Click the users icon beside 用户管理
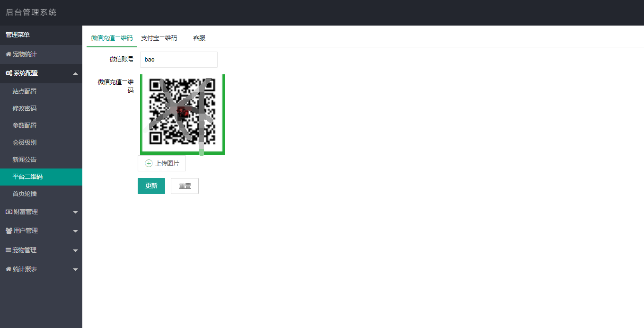This screenshot has width=644, height=328. (9, 231)
